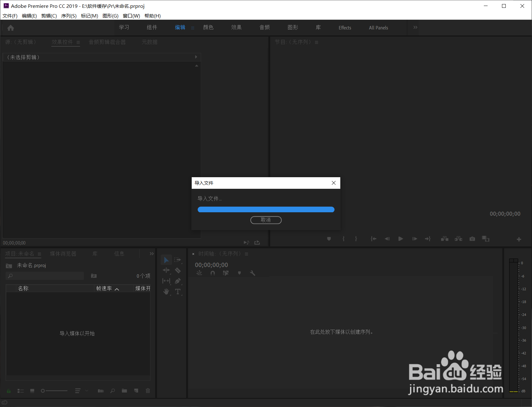532x407 pixels.
Task: Select the Razor tool
Action: click(178, 270)
